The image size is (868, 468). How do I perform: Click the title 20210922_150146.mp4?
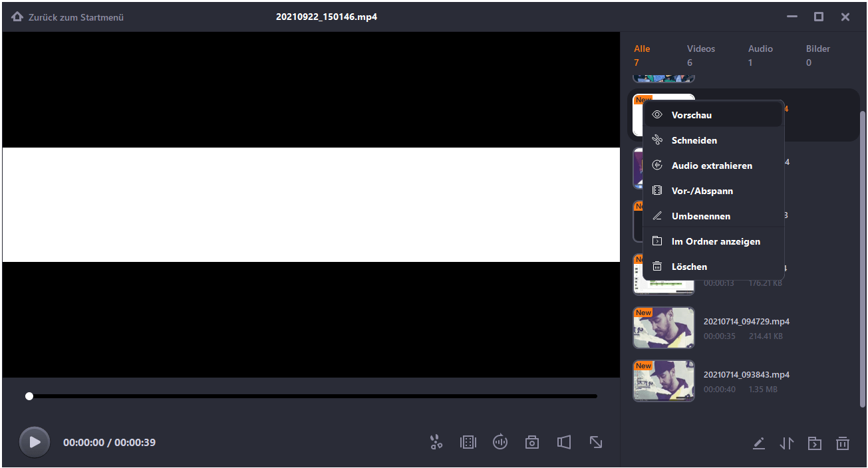328,17
